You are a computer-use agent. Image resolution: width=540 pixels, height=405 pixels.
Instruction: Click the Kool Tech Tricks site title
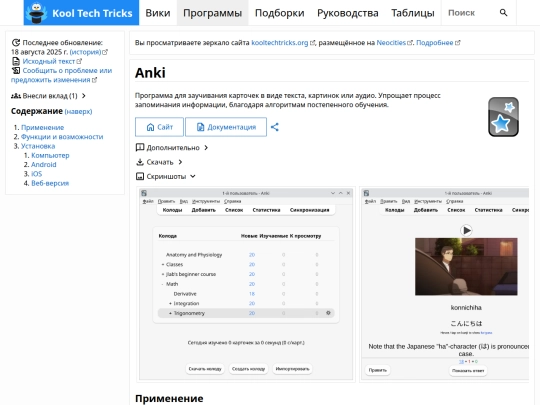[92, 13]
